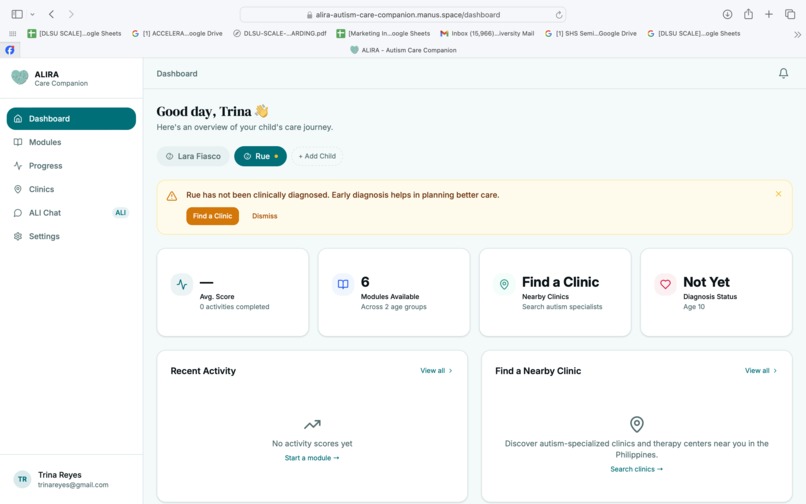The height and width of the screenshot is (504, 806).
Task: Click the ALIRA heart logo in sidebar
Action: coord(20,78)
